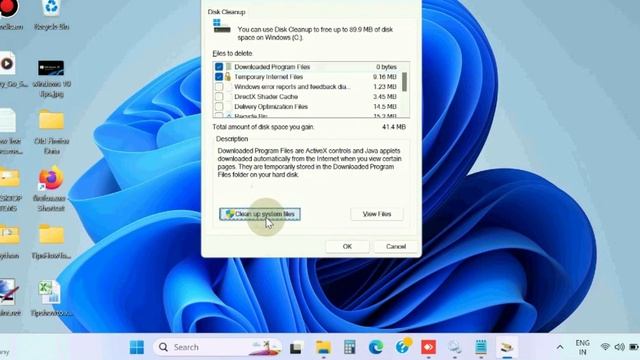
Task: Open File Explorer from the taskbar
Action: pos(323,347)
